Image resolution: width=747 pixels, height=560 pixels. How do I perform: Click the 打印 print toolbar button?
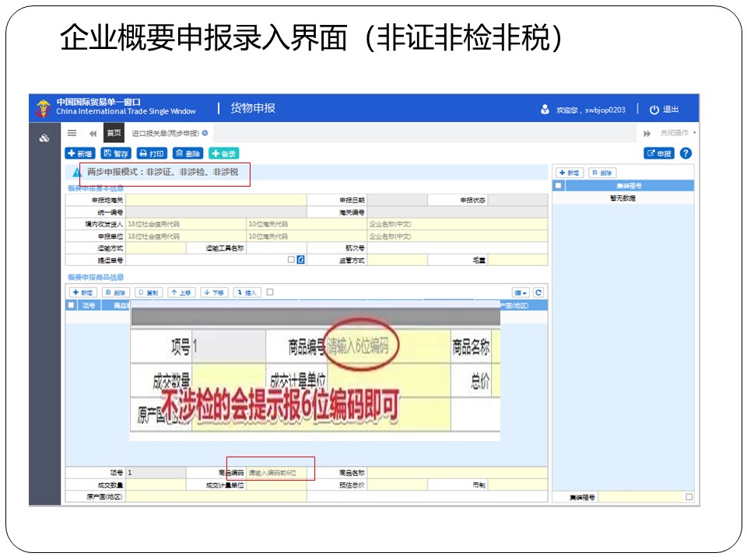point(152,153)
